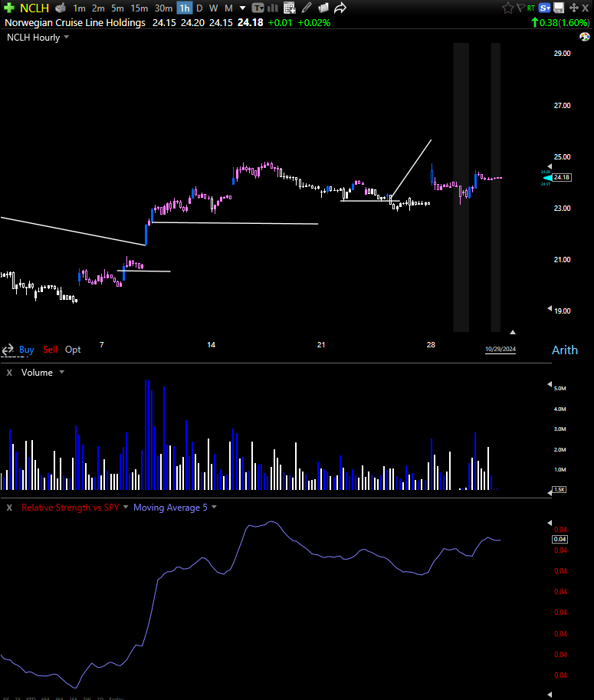Click the triangle at top of volume scale
This screenshot has height=700, width=594.
point(550,384)
